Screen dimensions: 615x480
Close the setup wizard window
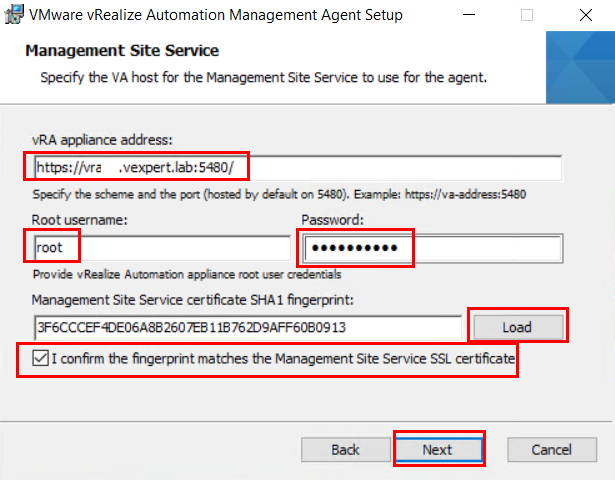point(586,15)
